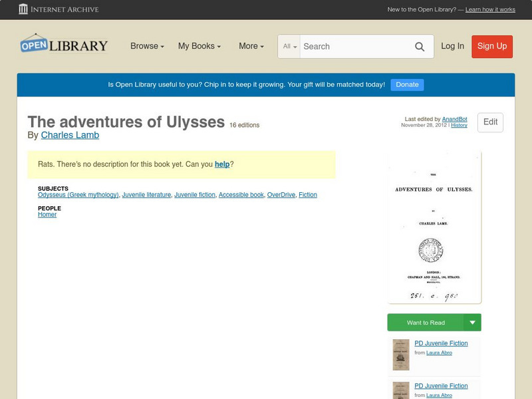This screenshot has width=532, height=399.
Task: Open the More navigation menu
Action: coord(250,46)
